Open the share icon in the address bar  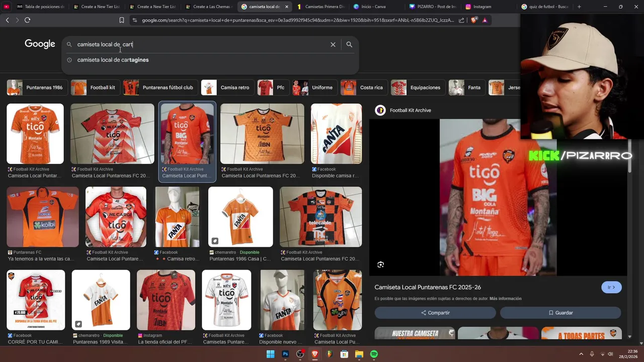(461, 20)
